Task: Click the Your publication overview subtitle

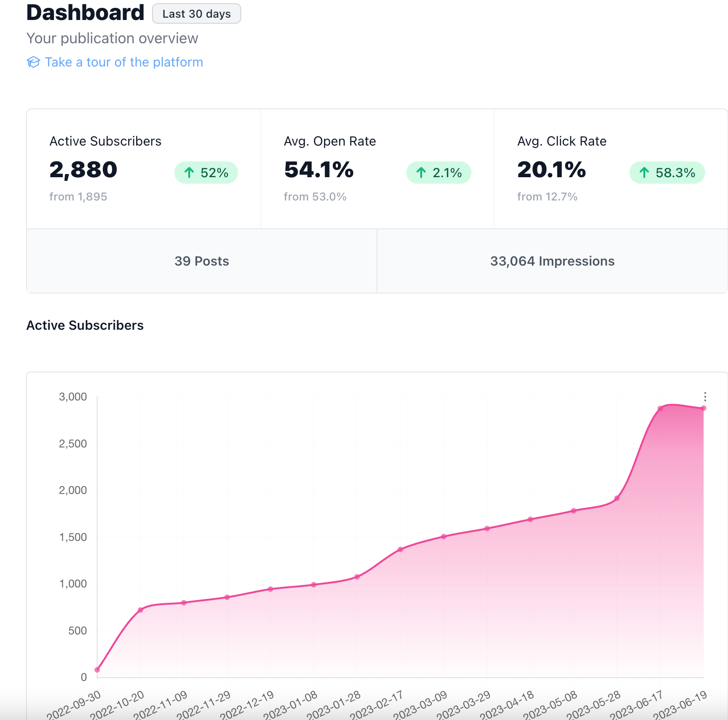Action: pyautogui.click(x=113, y=38)
